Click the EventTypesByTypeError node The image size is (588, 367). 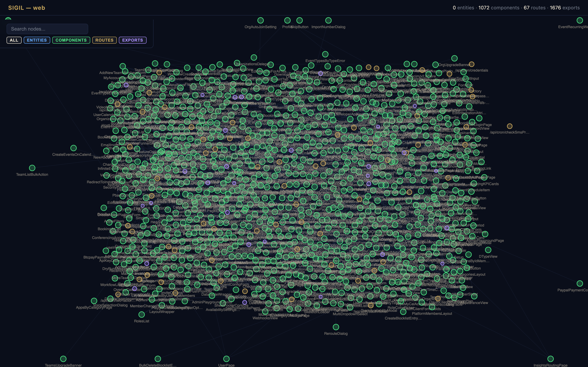(326, 54)
